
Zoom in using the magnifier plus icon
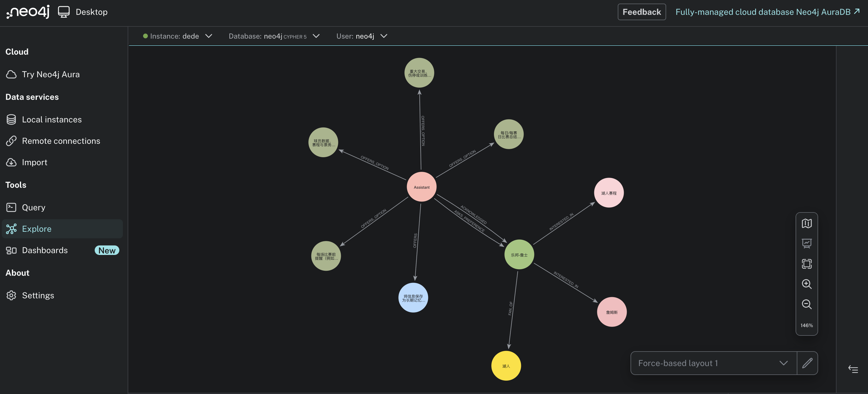[806, 284]
